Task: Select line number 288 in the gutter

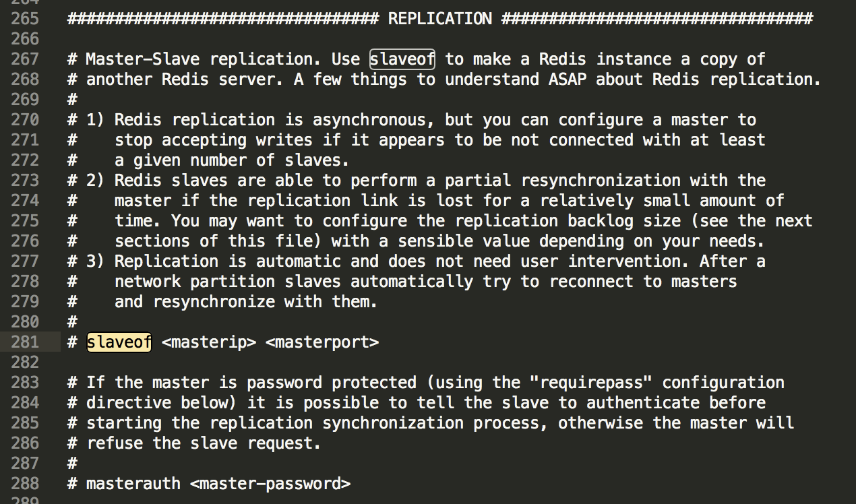Action: (x=25, y=484)
